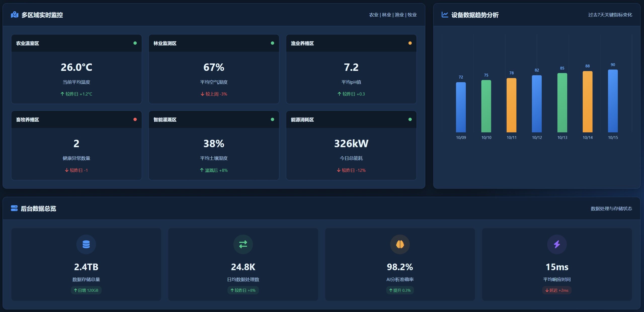Select the 10/15 bar in trend chart
Screen dimensions: 644x312
pyautogui.click(x=613, y=101)
